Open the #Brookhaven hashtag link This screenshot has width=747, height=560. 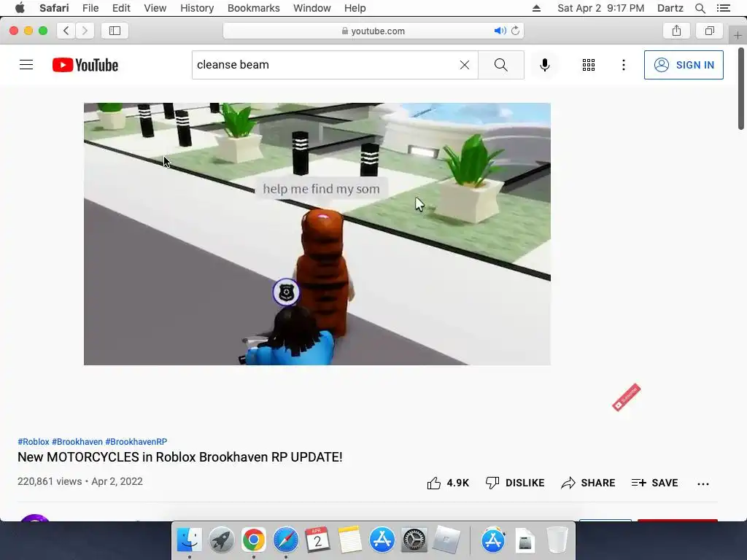click(77, 441)
